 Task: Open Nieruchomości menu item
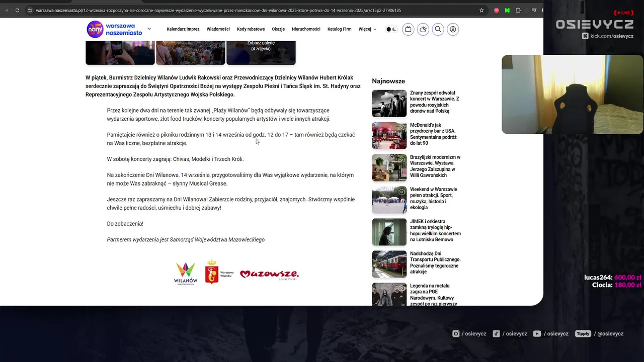[306, 29]
